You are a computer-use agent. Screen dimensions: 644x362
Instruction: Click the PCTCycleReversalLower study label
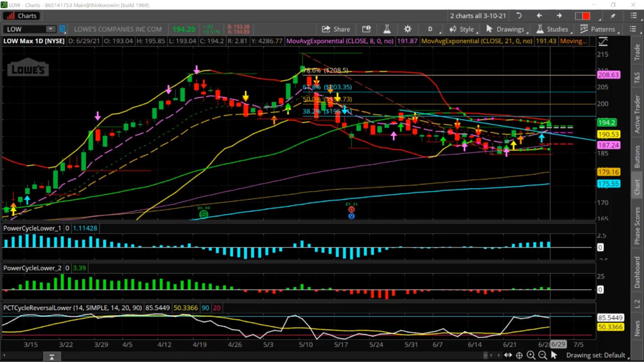[72, 308]
